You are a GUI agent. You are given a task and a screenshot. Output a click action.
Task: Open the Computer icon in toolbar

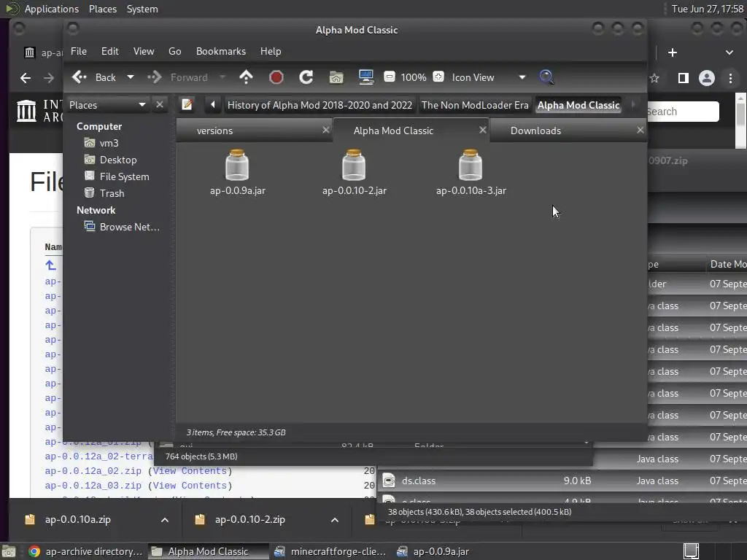coord(366,77)
